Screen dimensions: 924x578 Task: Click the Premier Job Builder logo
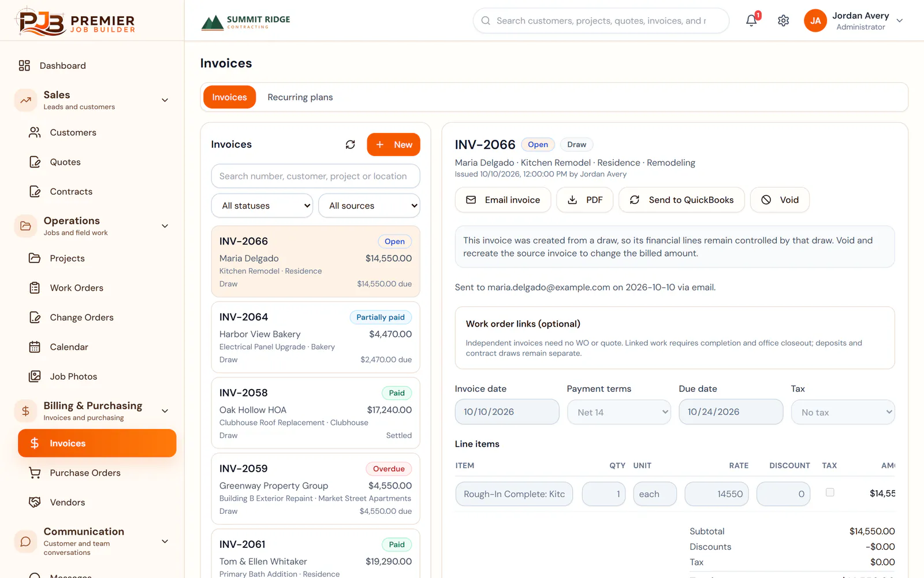(x=75, y=21)
